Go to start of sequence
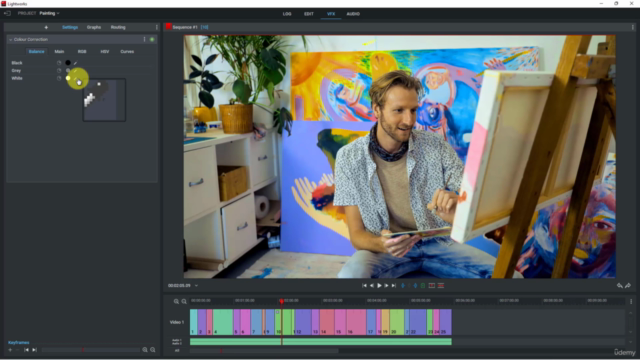Screen dimensions: 640x360 coord(364,286)
